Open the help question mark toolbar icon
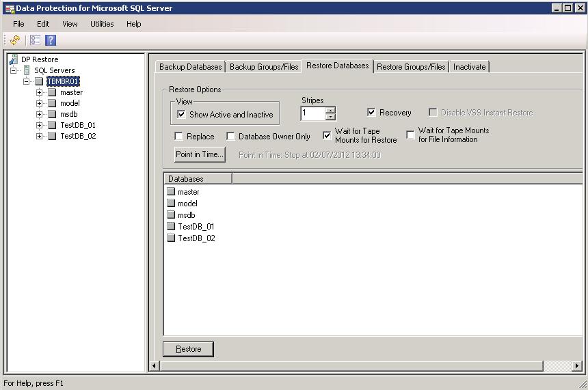Viewport: 588px width, 390px height. click(51, 40)
